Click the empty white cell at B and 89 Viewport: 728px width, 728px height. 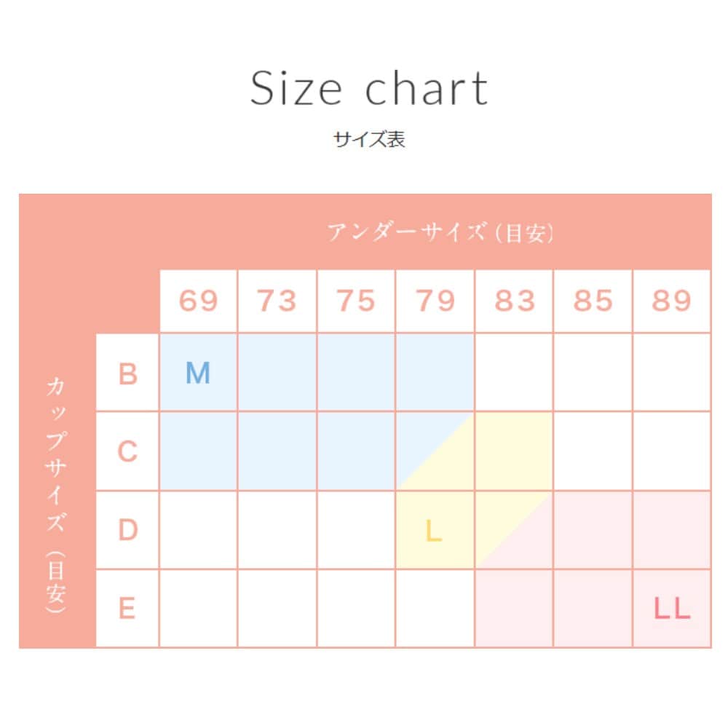tap(671, 373)
